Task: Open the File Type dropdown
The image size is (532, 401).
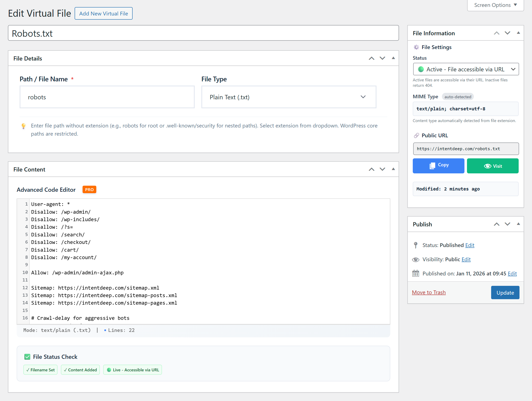Action: pyautogui.click(x=288, y=97)
